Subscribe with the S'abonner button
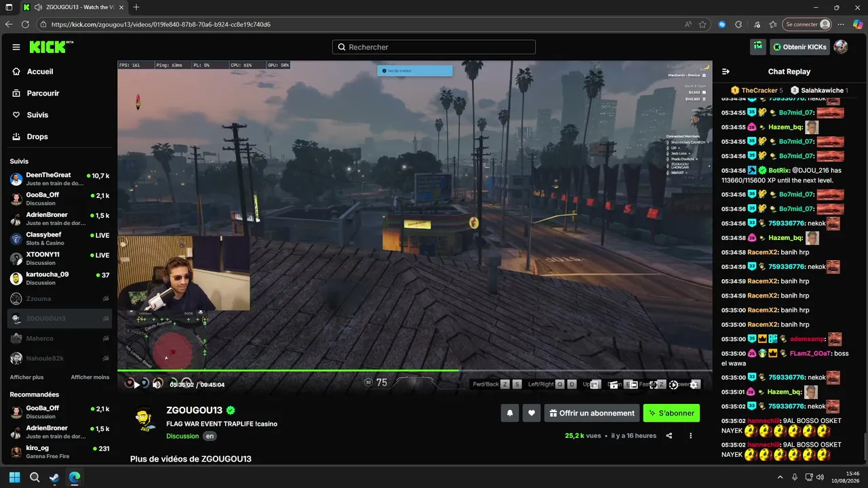 671,413
